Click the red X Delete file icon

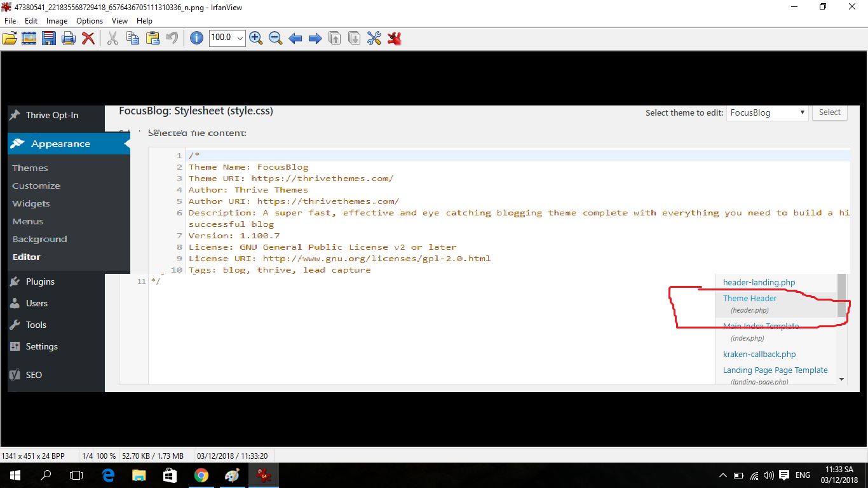88,38
